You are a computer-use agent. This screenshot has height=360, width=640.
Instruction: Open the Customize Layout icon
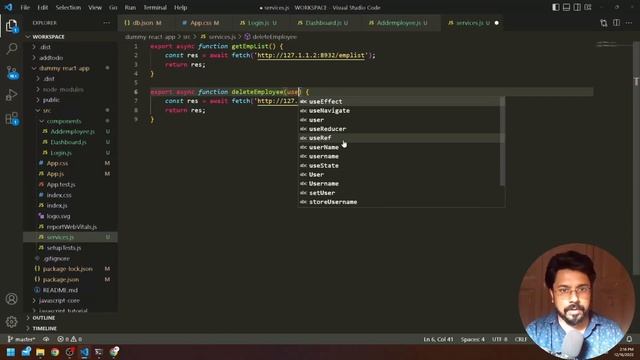588,7
